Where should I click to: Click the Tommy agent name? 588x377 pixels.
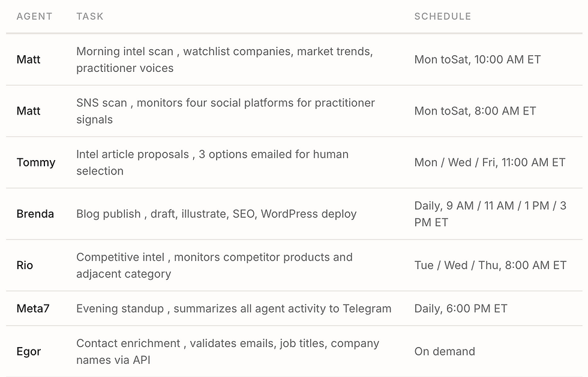36,162
